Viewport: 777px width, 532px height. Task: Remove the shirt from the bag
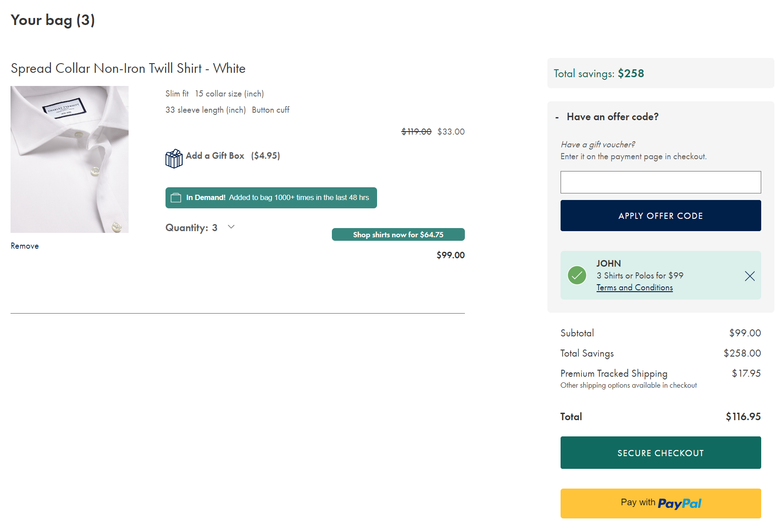[x=25, y=246]
